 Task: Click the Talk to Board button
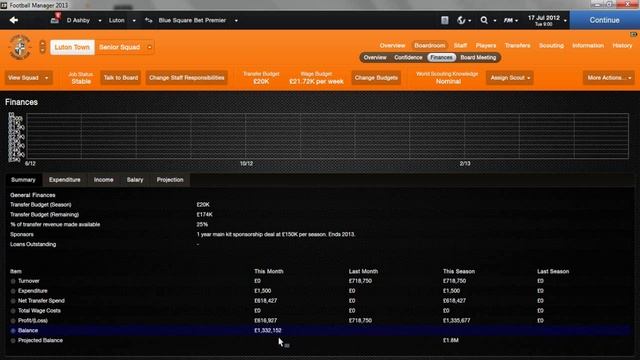tap(120, 78)
